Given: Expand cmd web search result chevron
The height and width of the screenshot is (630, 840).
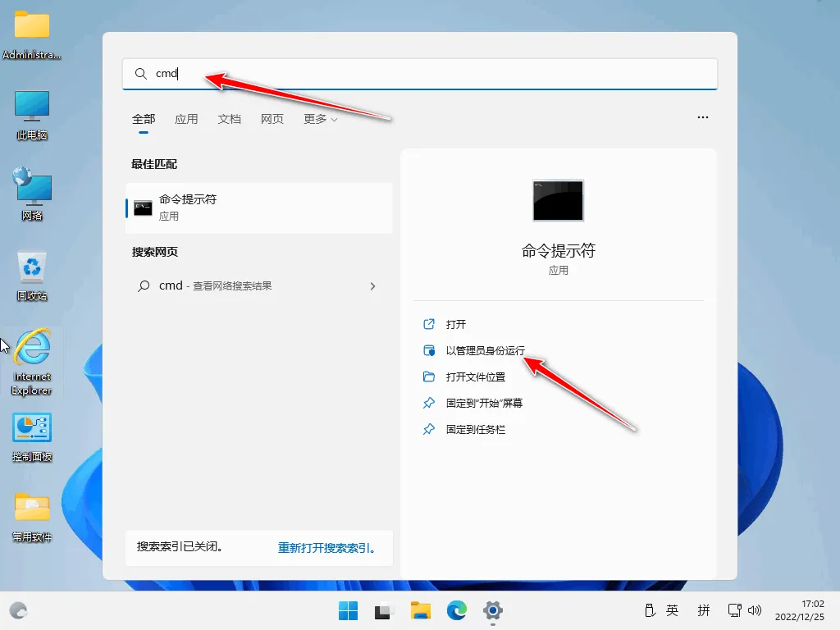Looking at the screenshot, I should pos(373,286).
